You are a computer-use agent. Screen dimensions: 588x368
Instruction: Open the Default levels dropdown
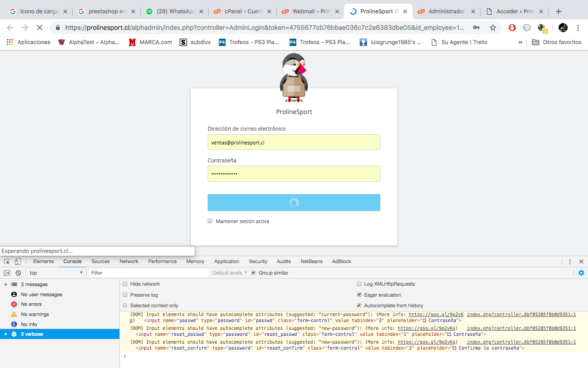pos(230,273)
